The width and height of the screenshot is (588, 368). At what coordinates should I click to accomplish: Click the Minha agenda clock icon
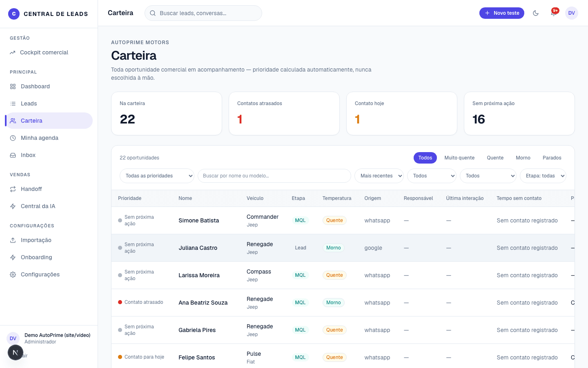coord(13,138)
